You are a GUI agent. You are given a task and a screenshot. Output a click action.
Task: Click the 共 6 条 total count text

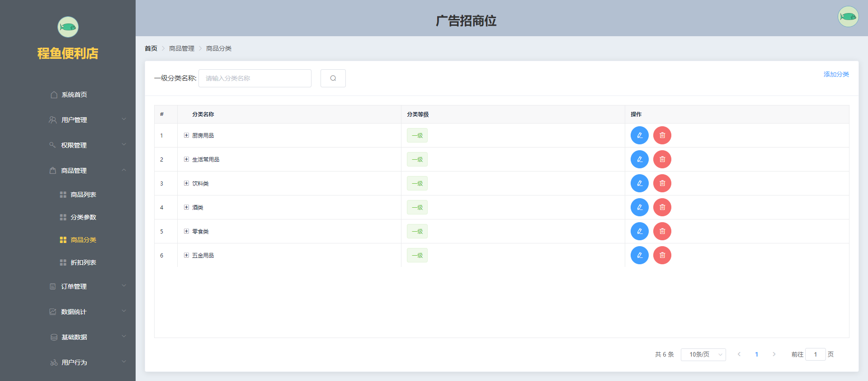(664, 354)
